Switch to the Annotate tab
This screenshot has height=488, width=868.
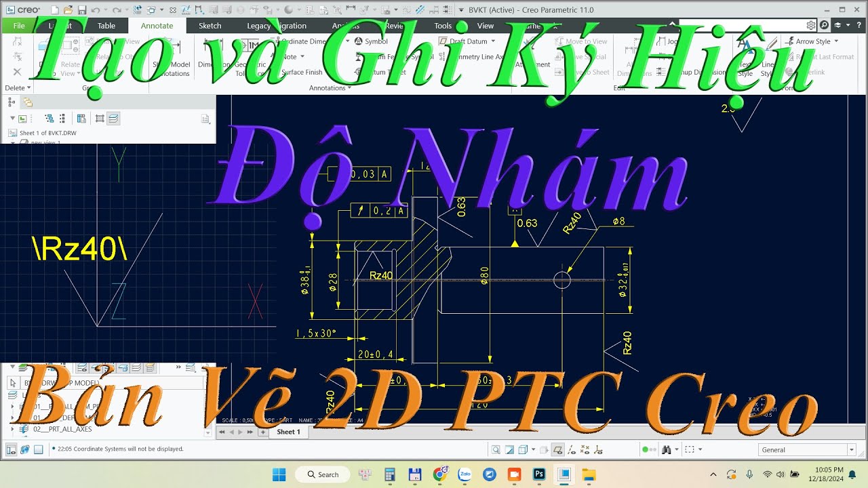[157, 26]
